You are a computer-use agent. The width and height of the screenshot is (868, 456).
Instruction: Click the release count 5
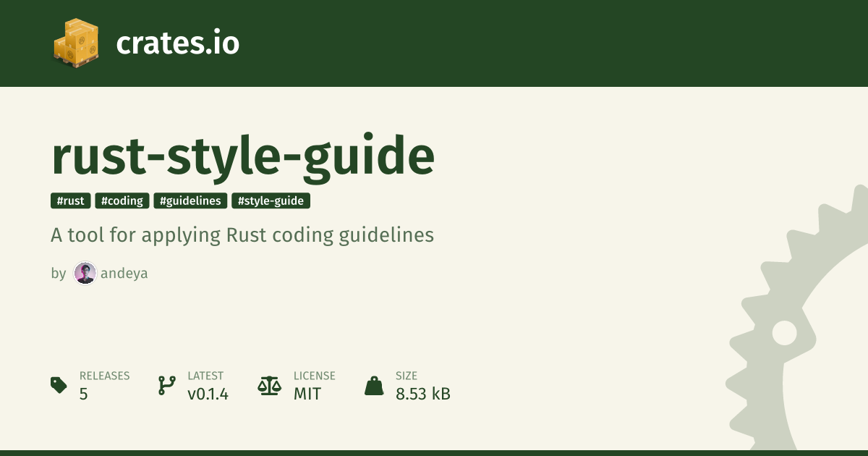point(84,394)
